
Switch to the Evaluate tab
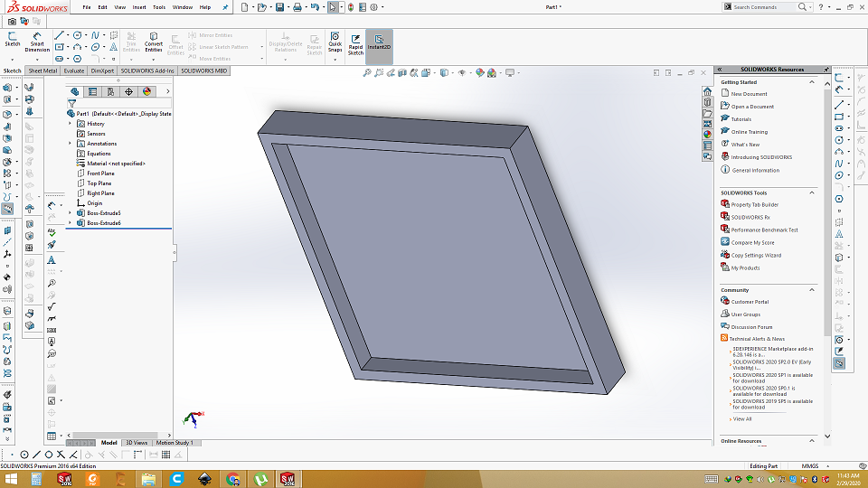73,70
